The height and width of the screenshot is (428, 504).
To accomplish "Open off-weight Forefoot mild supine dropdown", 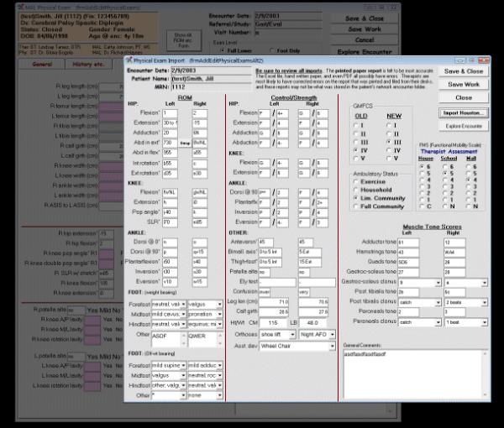I will point(183,365).
